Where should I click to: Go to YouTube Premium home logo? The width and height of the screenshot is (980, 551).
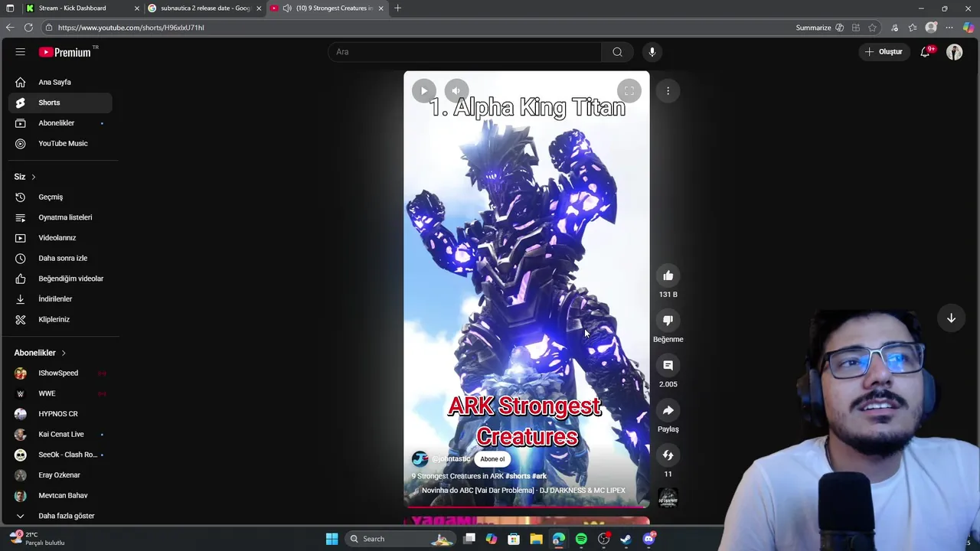tap(66, 52)
